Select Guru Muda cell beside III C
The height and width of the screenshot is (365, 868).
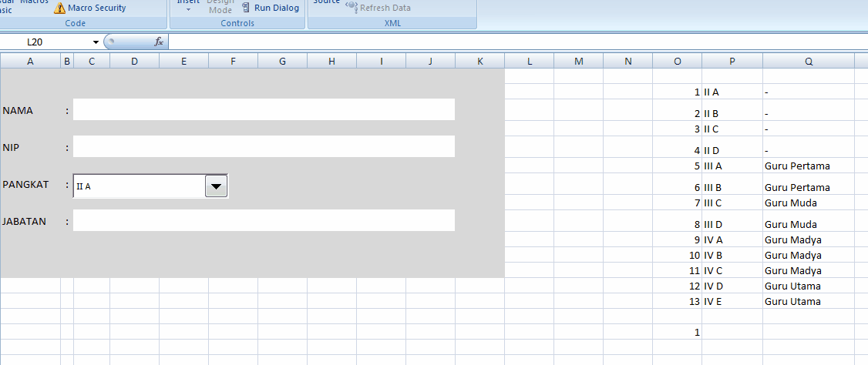click(809, 203)
